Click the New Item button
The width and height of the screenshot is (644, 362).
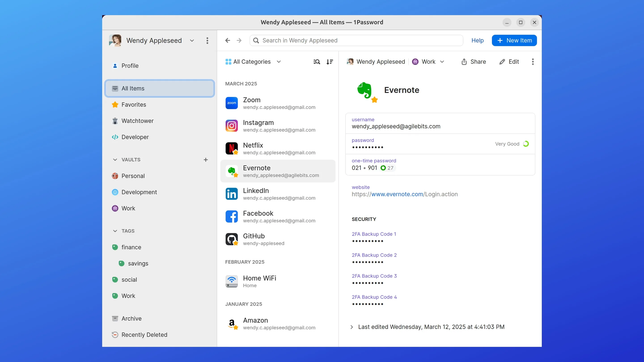[x=514, y=40]
